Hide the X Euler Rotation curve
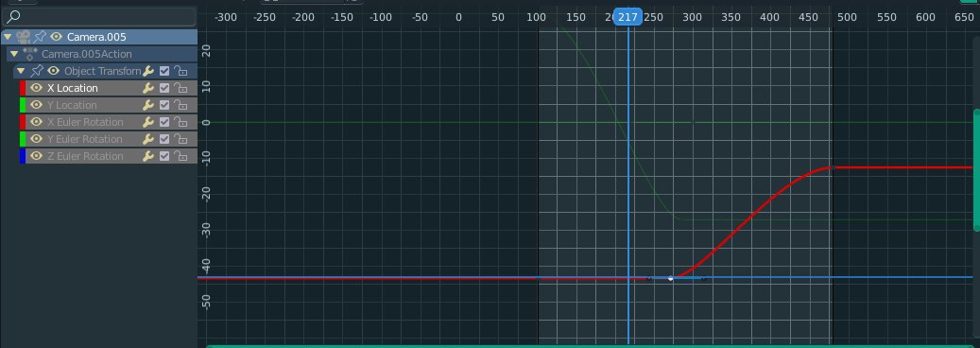Screen dimensions: 980x348 coord(37,122)
